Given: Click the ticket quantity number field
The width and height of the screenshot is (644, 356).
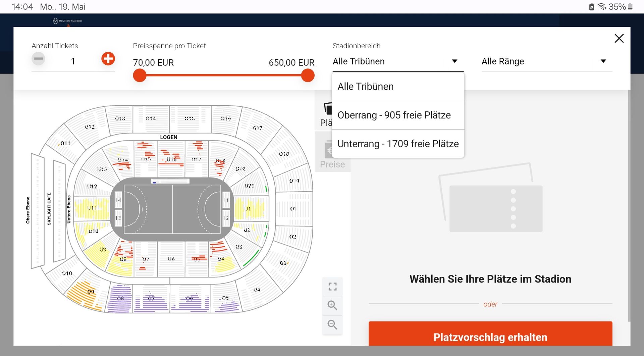Looking at the screenshot, I should 73,61.
